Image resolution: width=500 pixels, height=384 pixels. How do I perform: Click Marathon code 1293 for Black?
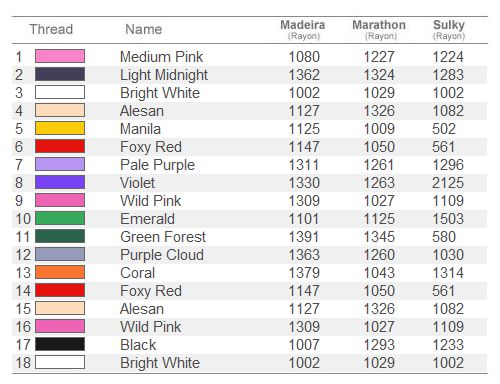coord(379,345)
